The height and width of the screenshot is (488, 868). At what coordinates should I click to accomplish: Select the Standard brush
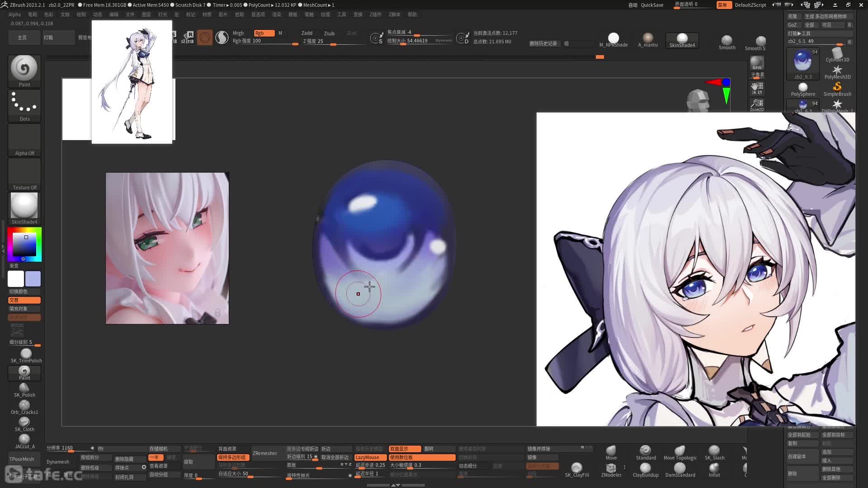(x=646, y=453)
